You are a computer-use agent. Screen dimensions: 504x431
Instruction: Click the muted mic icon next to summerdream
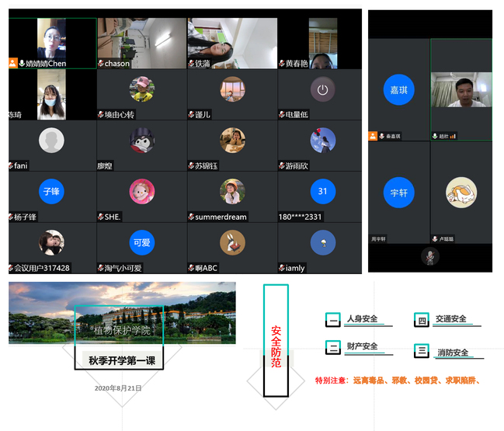point(191,217)
